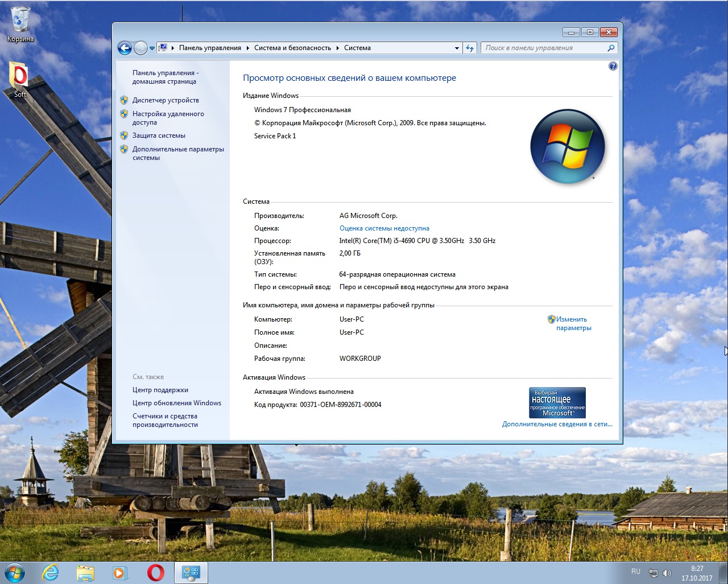Expand the chevron after Система и безопасность
This screenshot has width=728, height=584.
(x=338, y=48)
